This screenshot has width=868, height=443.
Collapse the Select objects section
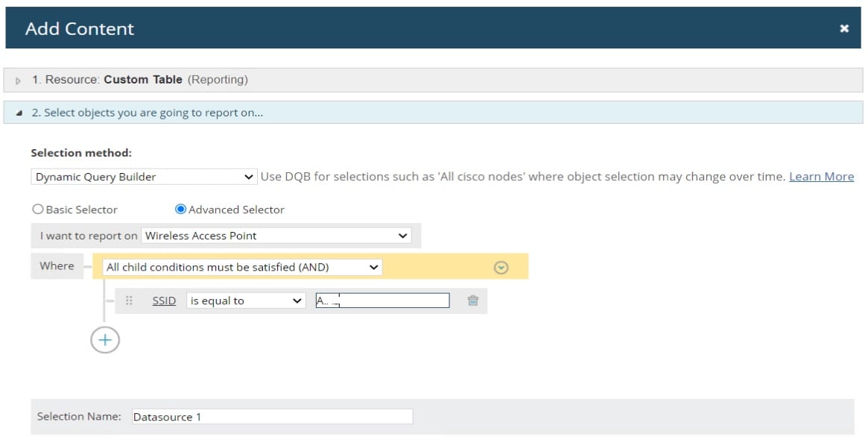(19, 113)
